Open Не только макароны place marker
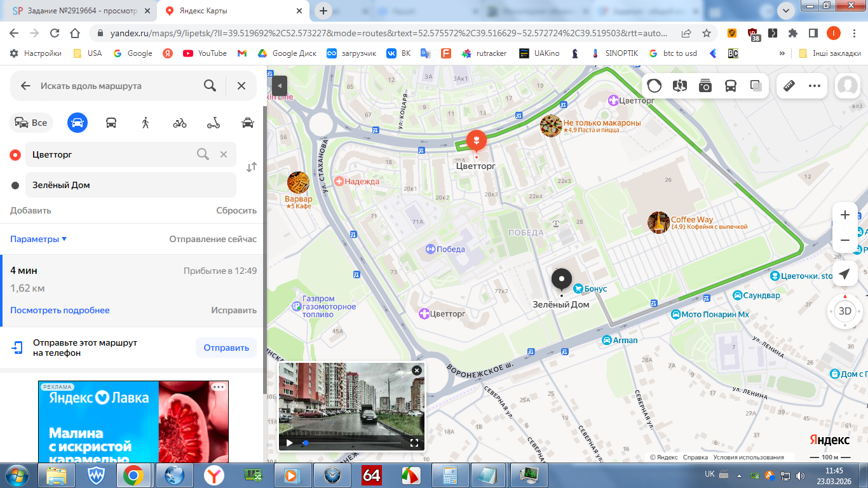 pos(551,126)
